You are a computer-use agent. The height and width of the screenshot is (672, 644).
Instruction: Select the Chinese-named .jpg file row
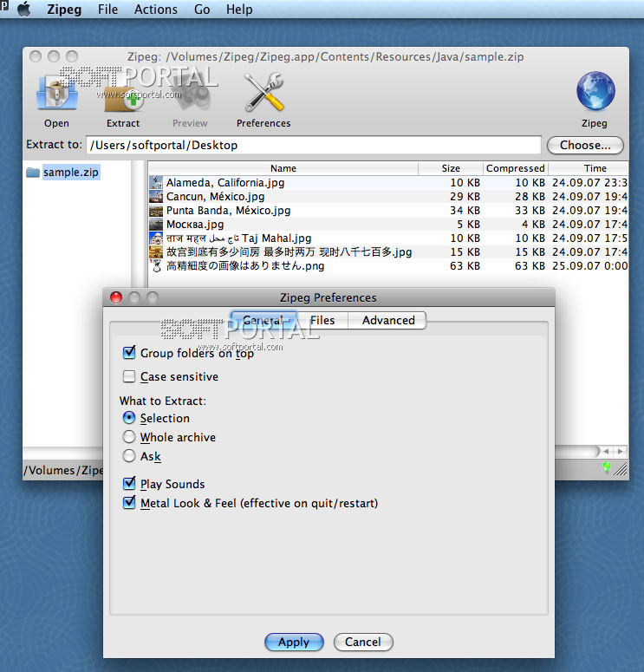click(388, 252)
